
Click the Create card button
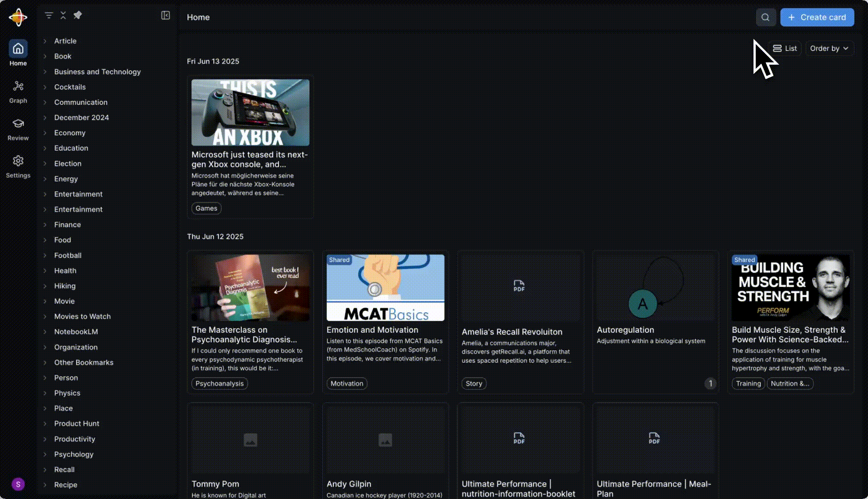click(x=817, y=17)
